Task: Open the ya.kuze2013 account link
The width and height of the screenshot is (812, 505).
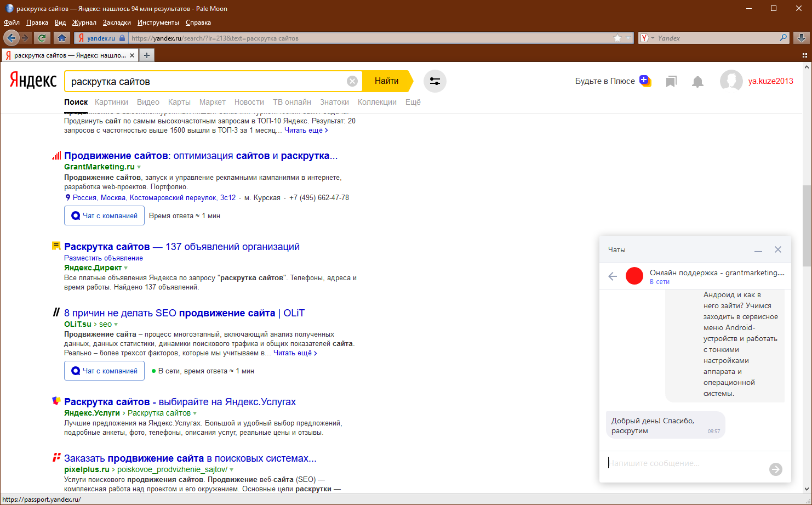Action: pos(771,81)
